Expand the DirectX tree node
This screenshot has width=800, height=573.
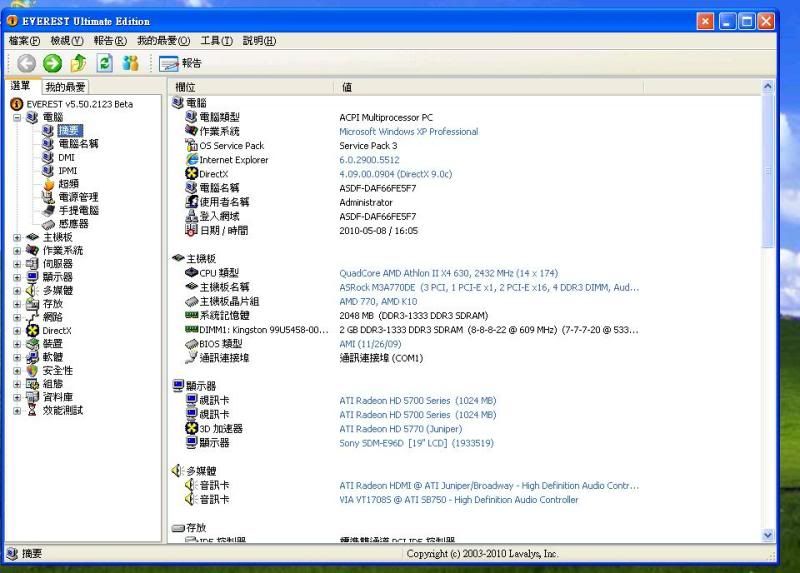coord(17,330)
